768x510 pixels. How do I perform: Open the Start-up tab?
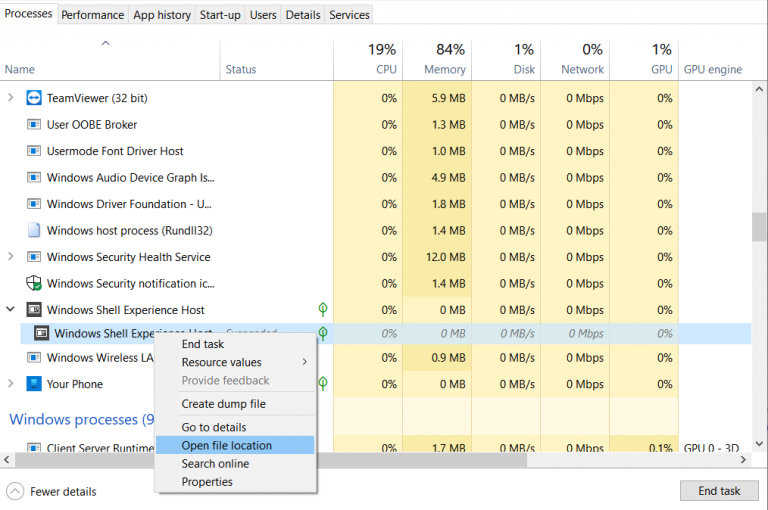[x=219, y=15]
